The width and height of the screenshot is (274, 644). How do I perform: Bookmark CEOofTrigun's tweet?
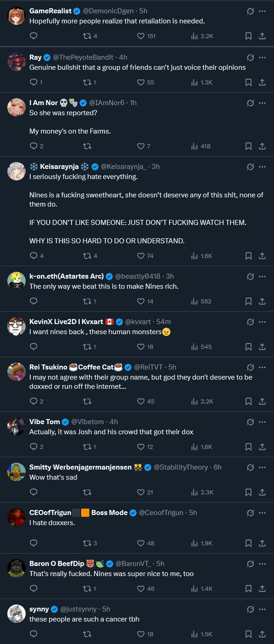click(x=248, y=543)
